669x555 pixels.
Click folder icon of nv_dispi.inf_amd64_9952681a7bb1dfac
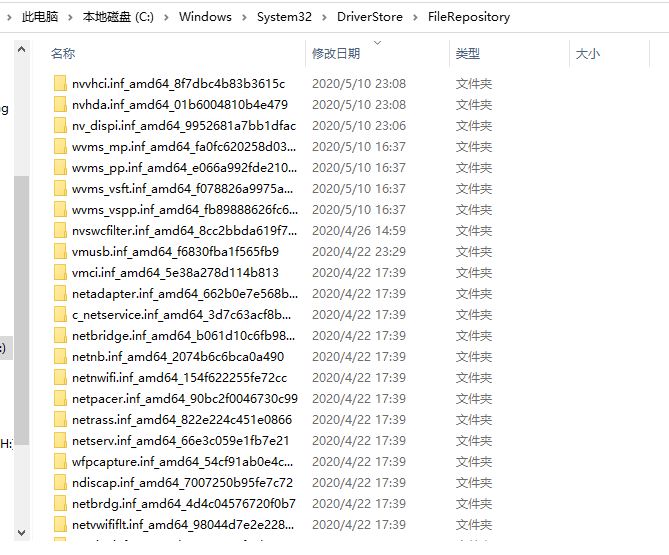[60, 125]
